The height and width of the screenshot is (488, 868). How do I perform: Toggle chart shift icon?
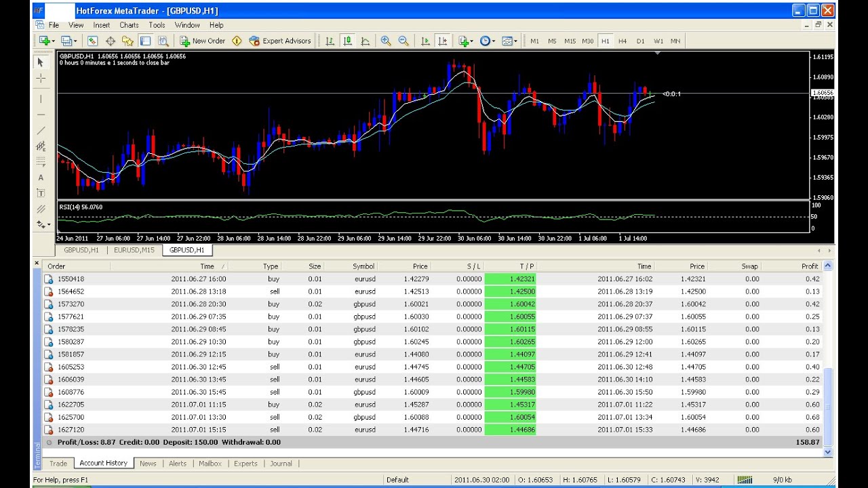point(443,41)
